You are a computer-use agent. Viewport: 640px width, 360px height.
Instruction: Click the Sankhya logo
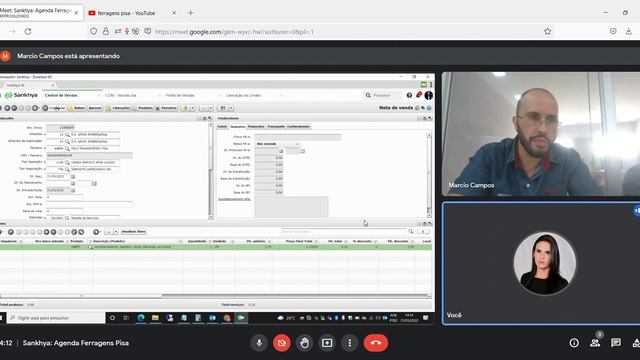pyautogui.click(x=21, y=95)
